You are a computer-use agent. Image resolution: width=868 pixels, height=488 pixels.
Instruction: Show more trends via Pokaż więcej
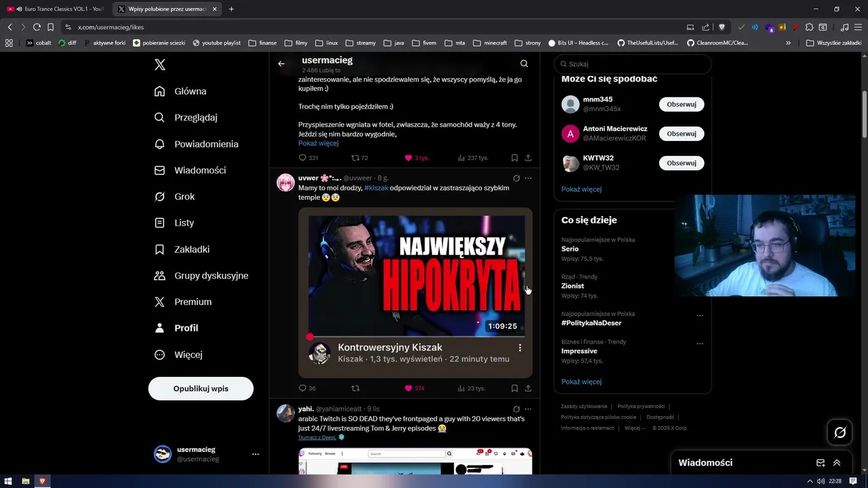581,382
